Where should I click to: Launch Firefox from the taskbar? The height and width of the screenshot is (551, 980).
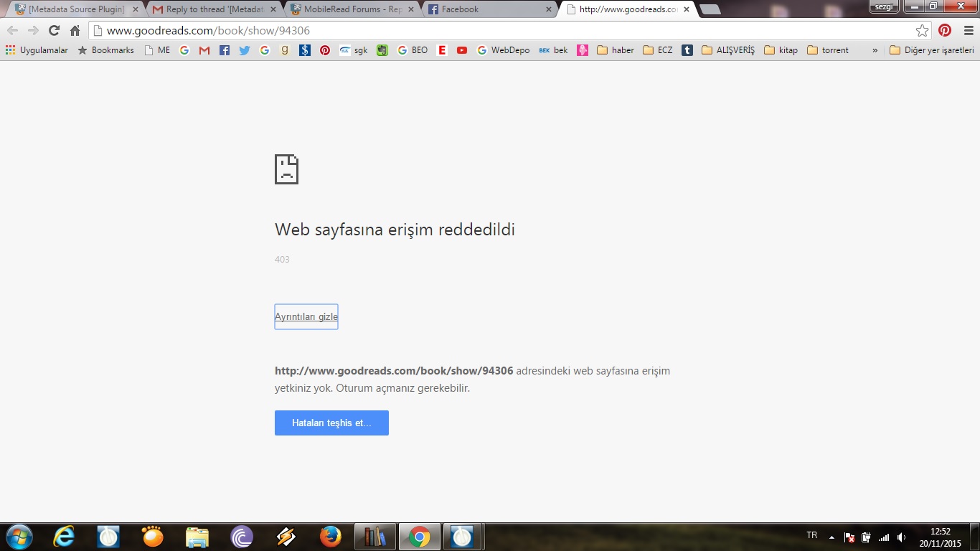point(331,537)
